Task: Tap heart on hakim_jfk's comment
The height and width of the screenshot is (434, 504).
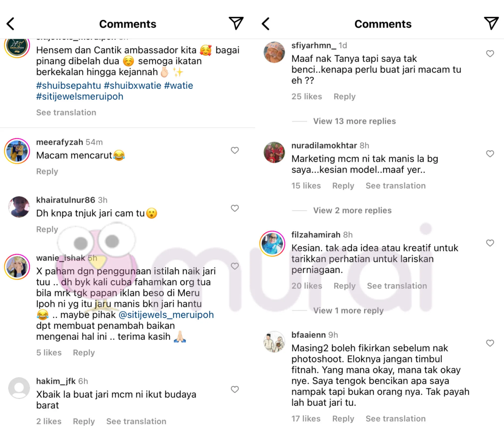Action: point(235,389)
